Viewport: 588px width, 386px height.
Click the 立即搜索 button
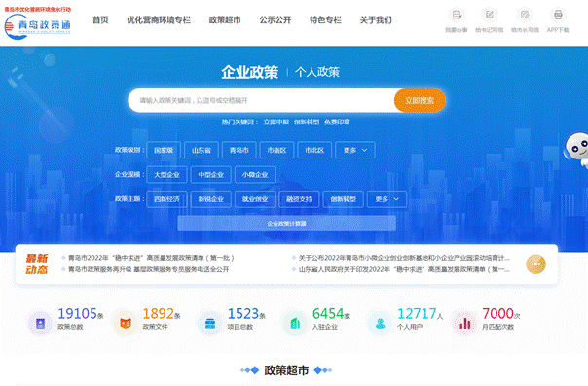[420, 100]
